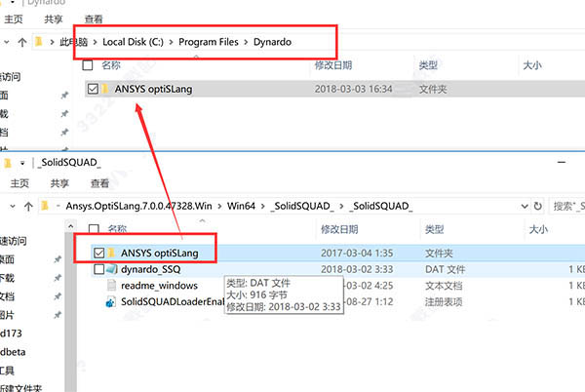Click the search box in _SolidSQUAD_ window

coord(566,207)
